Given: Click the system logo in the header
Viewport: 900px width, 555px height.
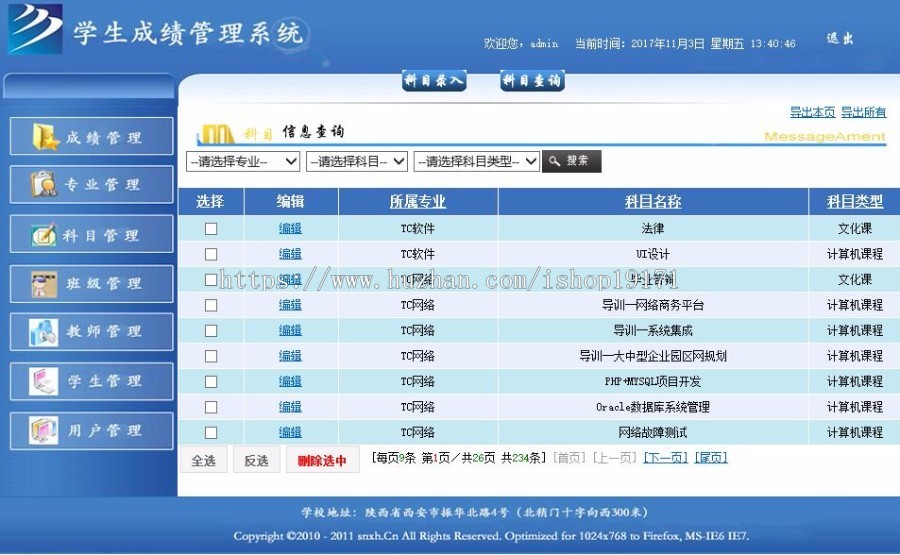Looking at the screenshot, I should pyautogui.click(x=35, y=29).
